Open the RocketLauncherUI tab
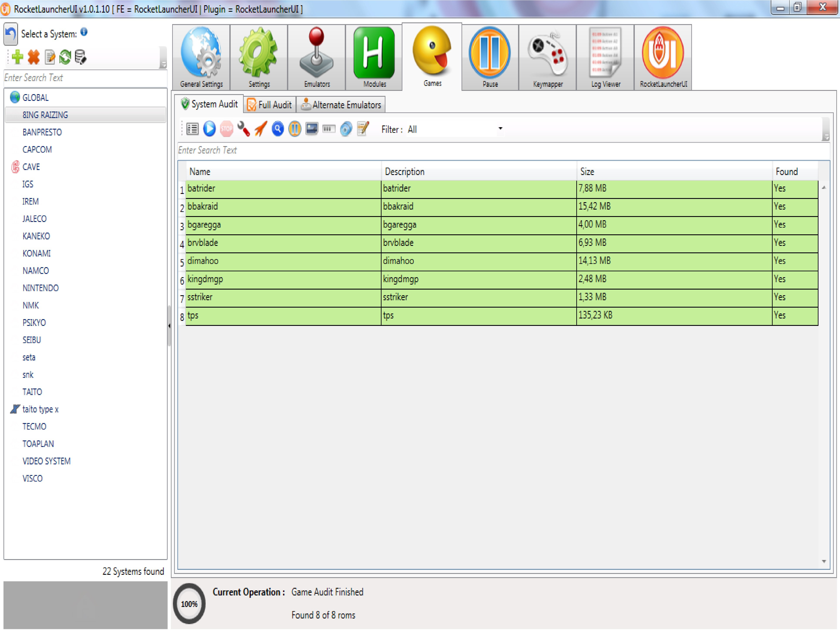Screen dimensions: 840x630 [663, 58]
